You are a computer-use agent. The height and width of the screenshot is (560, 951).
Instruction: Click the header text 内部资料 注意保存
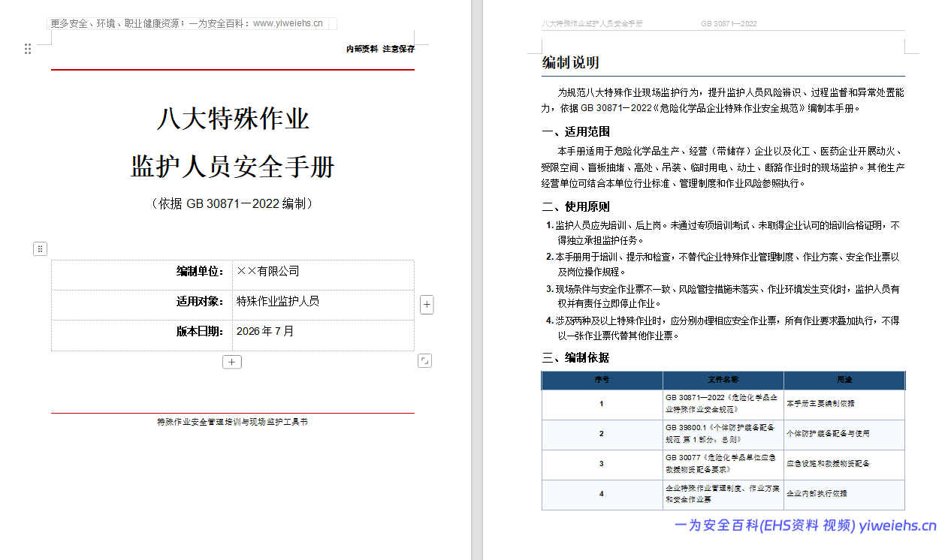click(380, 49)
